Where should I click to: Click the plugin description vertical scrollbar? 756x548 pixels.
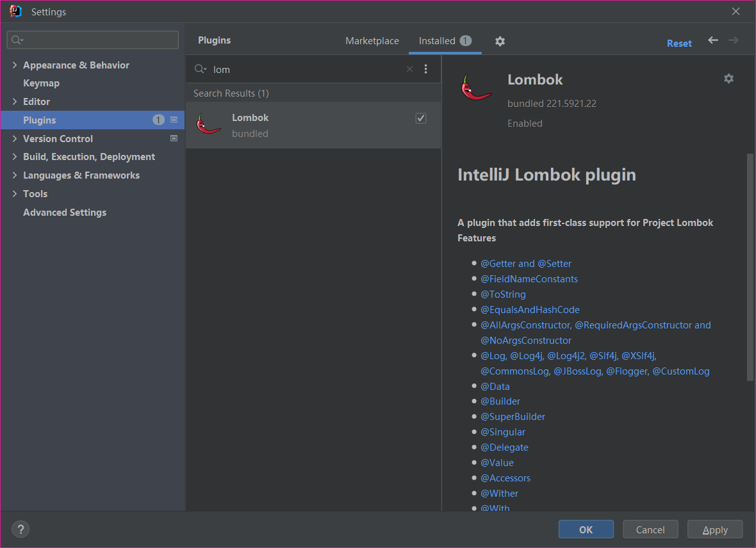coord(749,268)
